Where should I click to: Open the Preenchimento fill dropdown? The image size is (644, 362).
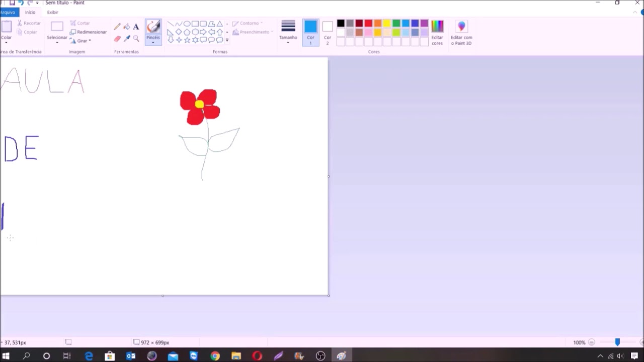[253, 32]
